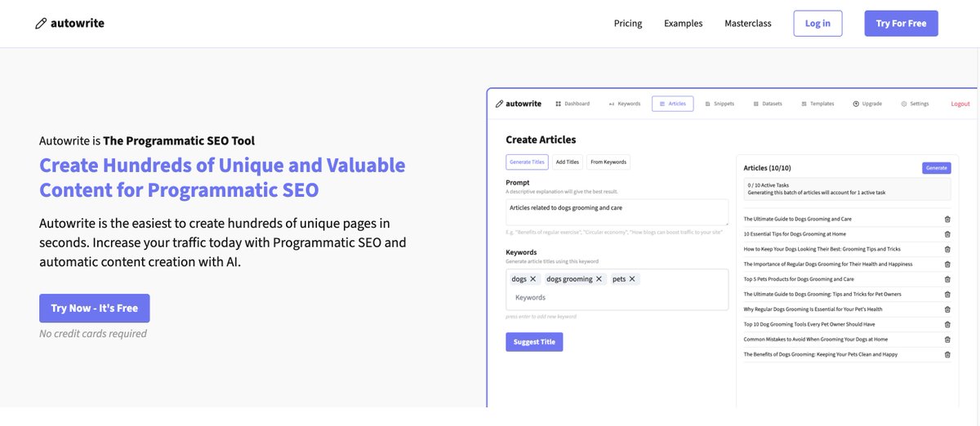Screen dimensions: 980x426
Task: Switch to Generate Titles tab
Action: (x=527, y=162)
